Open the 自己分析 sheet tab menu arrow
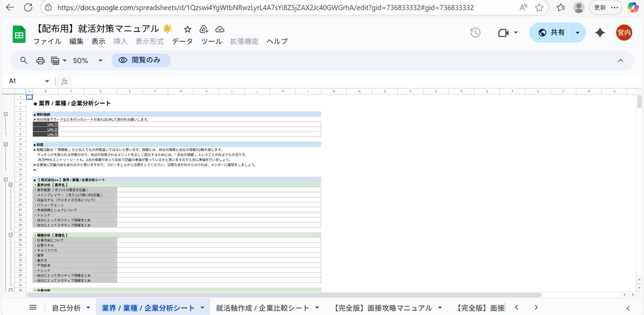 [x=87, y=307]
